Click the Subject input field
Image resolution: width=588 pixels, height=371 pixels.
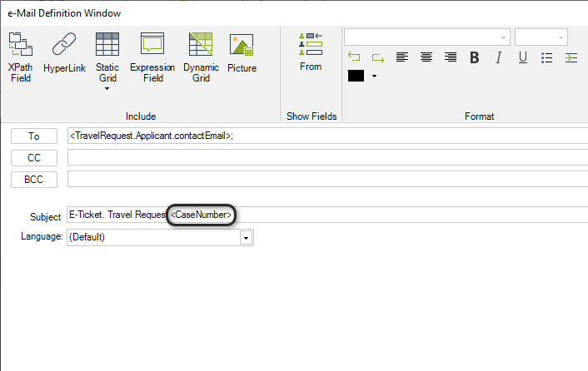pyautogui.click(x=328, y=215)
